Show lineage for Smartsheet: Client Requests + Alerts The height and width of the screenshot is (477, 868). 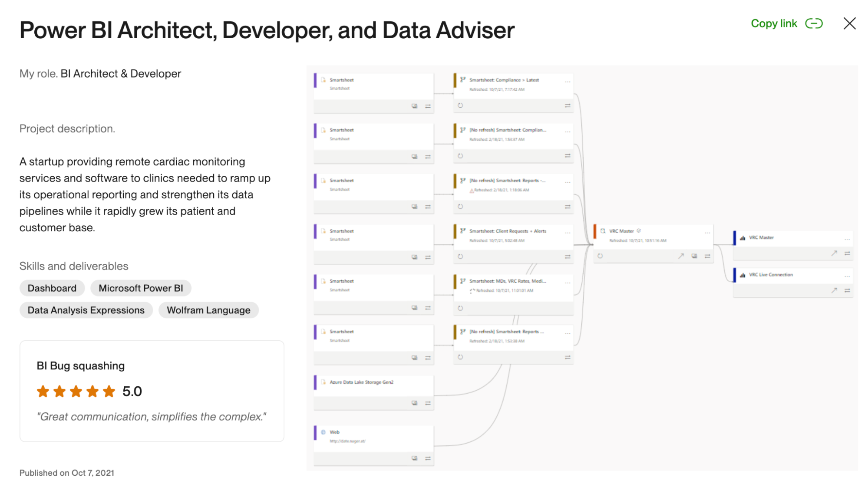[567, 257]
